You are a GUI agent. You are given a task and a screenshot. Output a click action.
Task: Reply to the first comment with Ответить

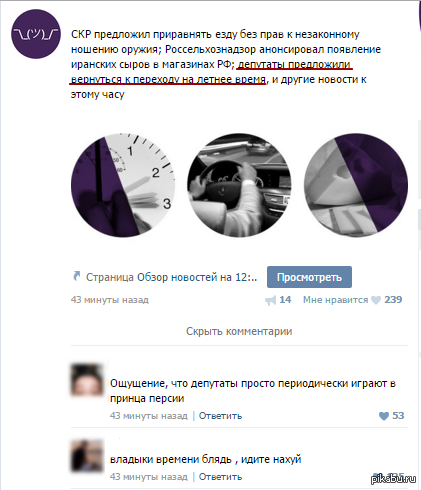point(220,416)
